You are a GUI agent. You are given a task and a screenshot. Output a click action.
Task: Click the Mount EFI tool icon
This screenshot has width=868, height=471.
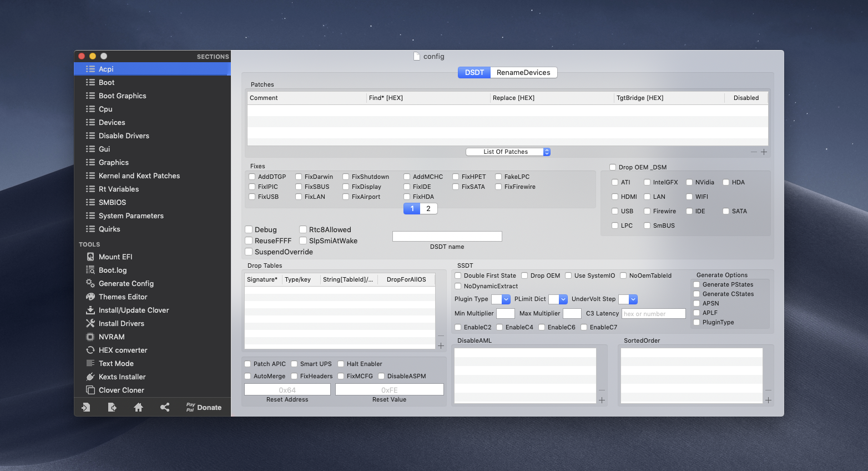pos(90,257)
